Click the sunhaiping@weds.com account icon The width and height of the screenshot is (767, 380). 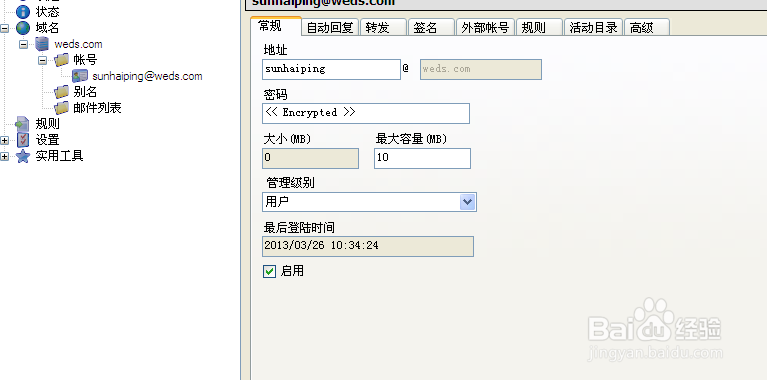click(x=80, y=76)
